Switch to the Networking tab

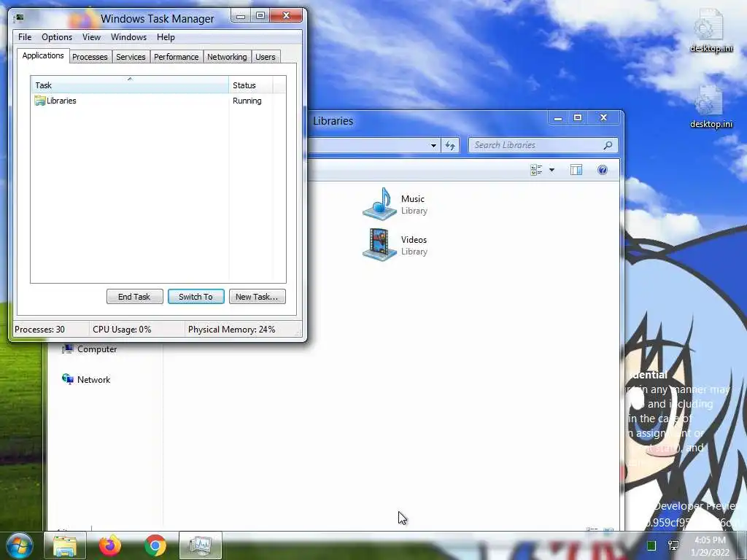[x=228, y=57]
